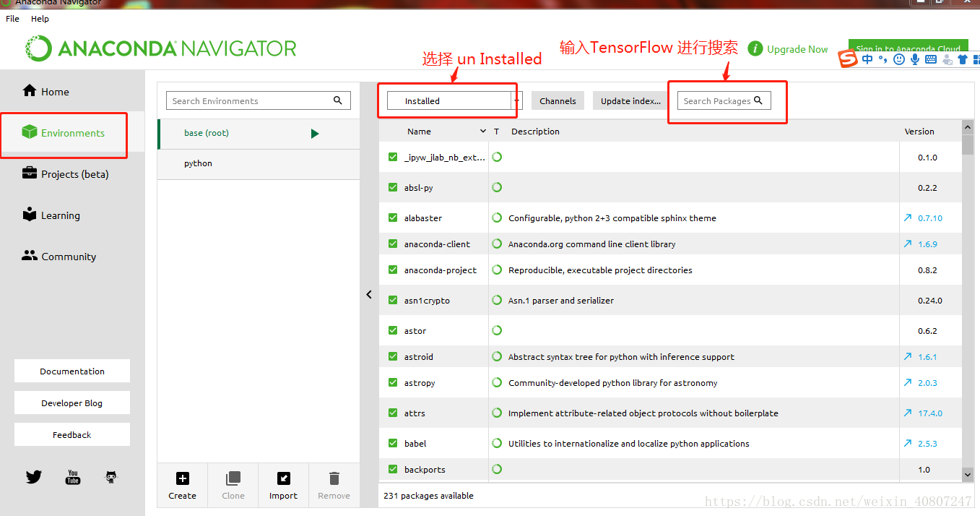Go to the Home tab
980x516 pixels.
[72, 92]
